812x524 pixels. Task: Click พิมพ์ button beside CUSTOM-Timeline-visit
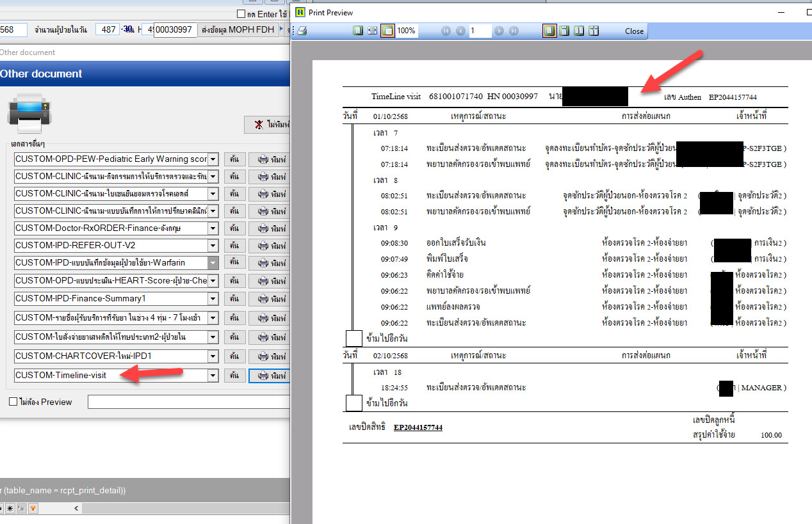[272, 376]
